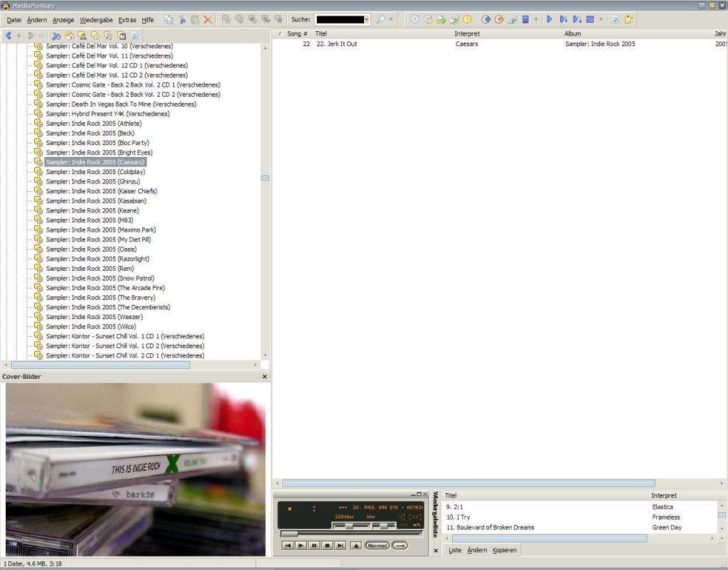The width and height of the screenshot is (728, 570).
Task: Click the Album node disc icon
Action: click(95, 36)
